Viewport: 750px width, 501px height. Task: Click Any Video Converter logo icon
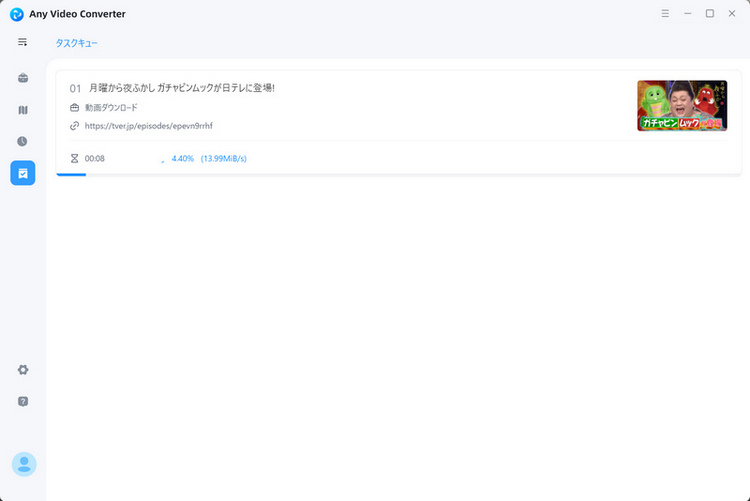click(17, 14)
